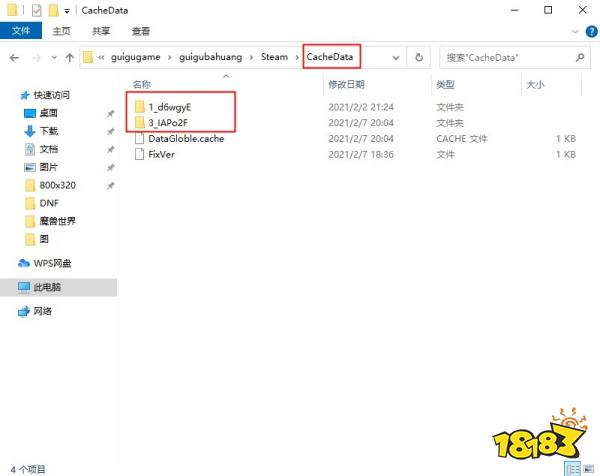This screenshot has height=476, width=600.
Task: Click the New Folder icon in title bar
Action: tap(54, 10)
